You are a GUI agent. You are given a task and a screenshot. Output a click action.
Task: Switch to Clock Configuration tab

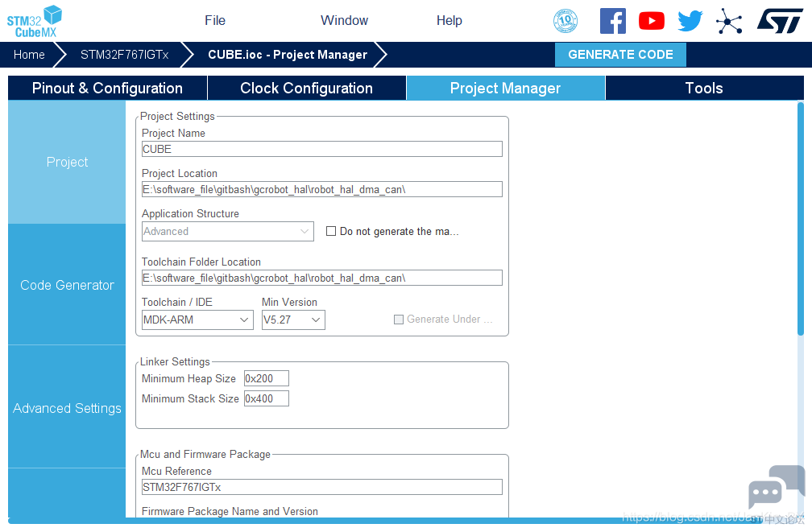click(x=307, y=88)
